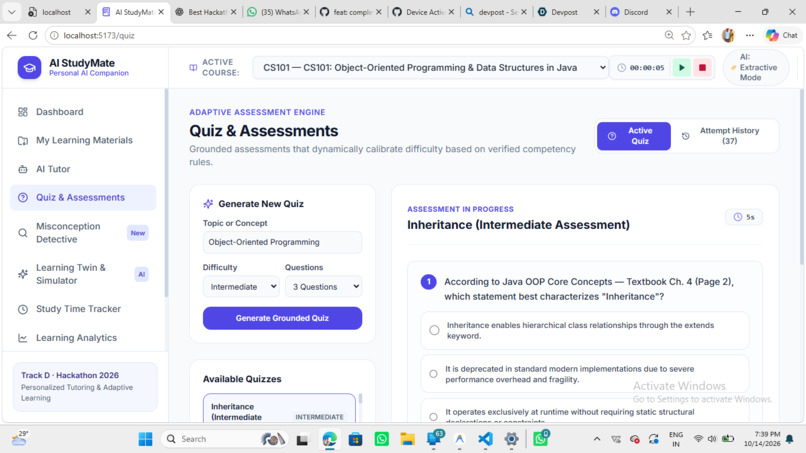806x453 pixels.
Task: Switch to the localhost browser tab
Action: [57, 12]
